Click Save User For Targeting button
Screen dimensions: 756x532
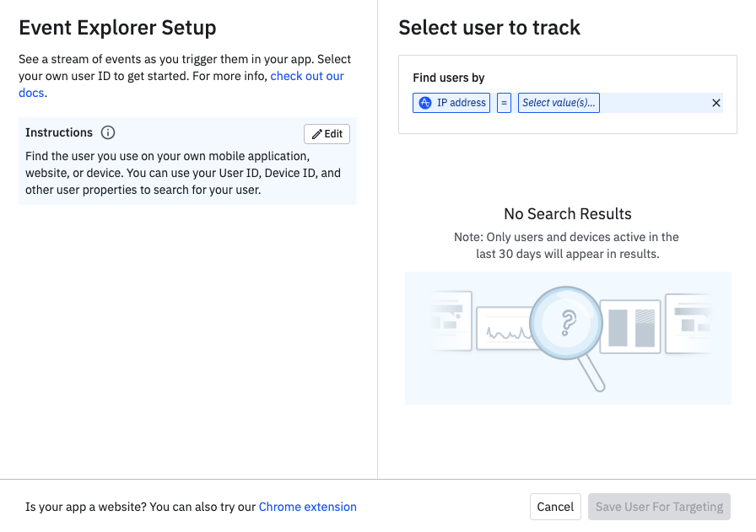tap(659, 507)
